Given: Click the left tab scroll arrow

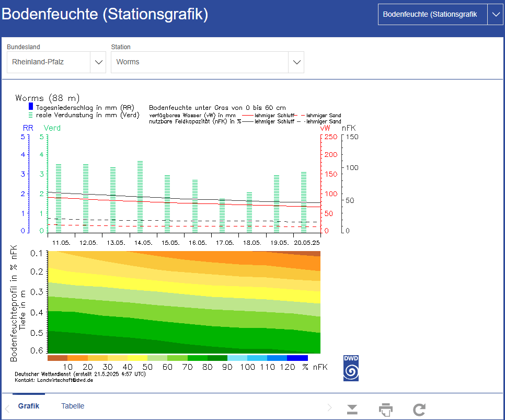Looking at the screenshot, I should tap(7, 408).
